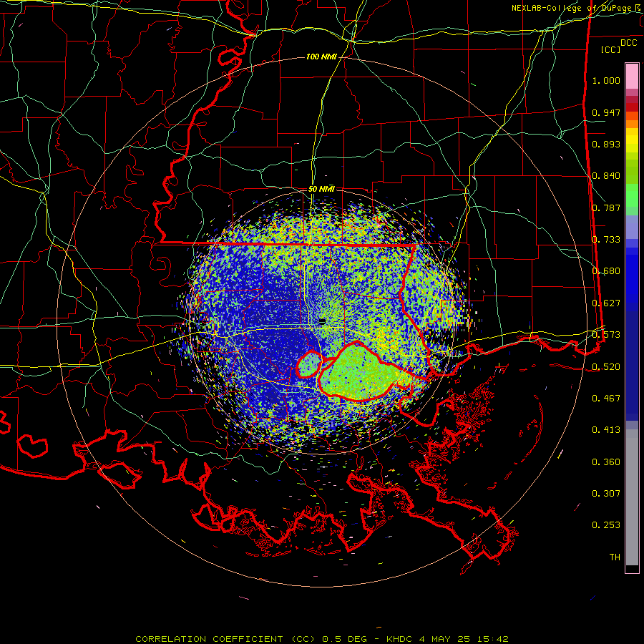This screenshot has width=644, height=644.
Task: Click the 0.947 scale value
Action: (606, 112)
